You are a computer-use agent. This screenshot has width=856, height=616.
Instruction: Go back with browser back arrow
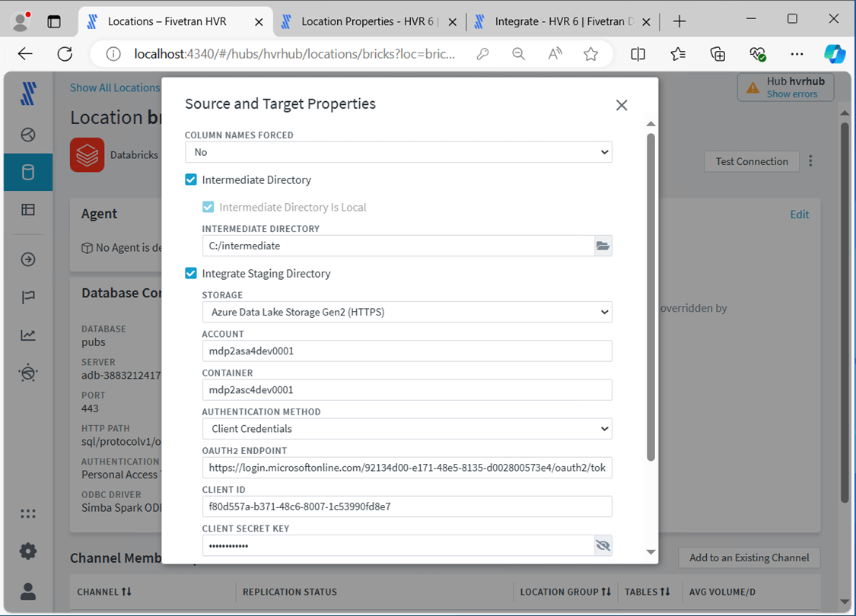[25, 53]
